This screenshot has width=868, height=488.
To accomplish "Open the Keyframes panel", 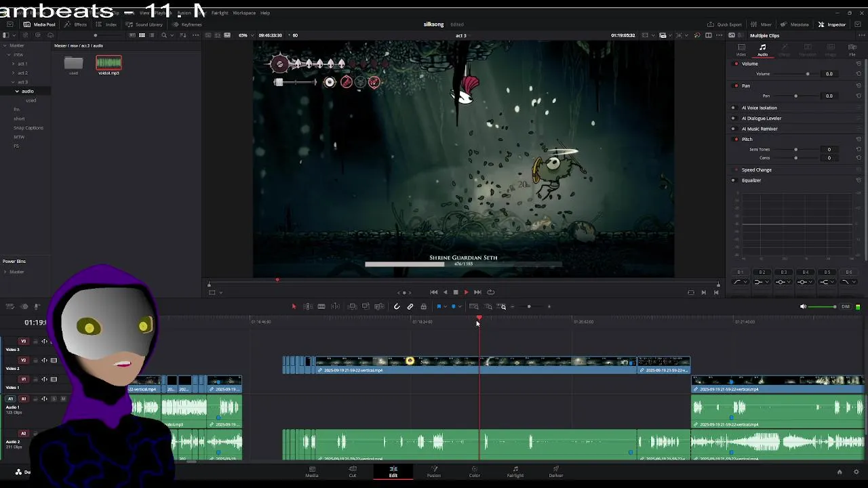I will (187, 24).
